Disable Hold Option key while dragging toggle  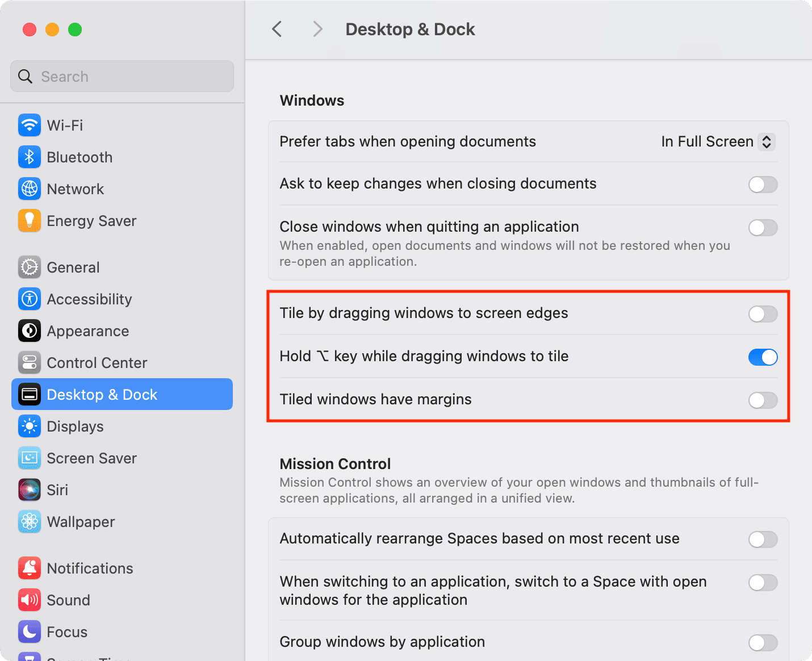click(x=763, y=357)
